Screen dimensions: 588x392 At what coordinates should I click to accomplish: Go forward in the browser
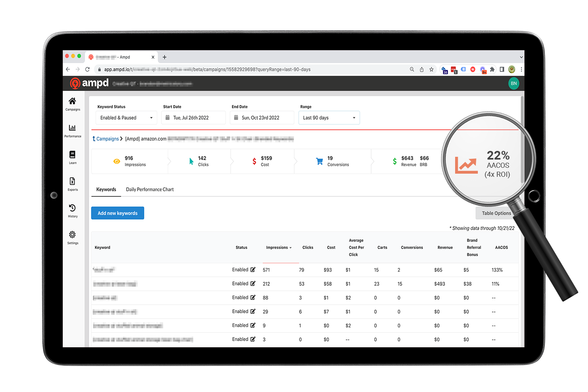coord(78,69)
